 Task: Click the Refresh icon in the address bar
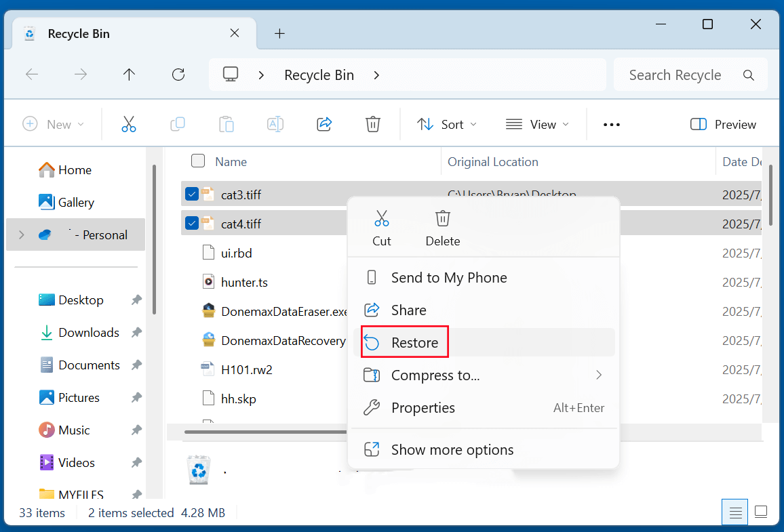tap(178, 75)
